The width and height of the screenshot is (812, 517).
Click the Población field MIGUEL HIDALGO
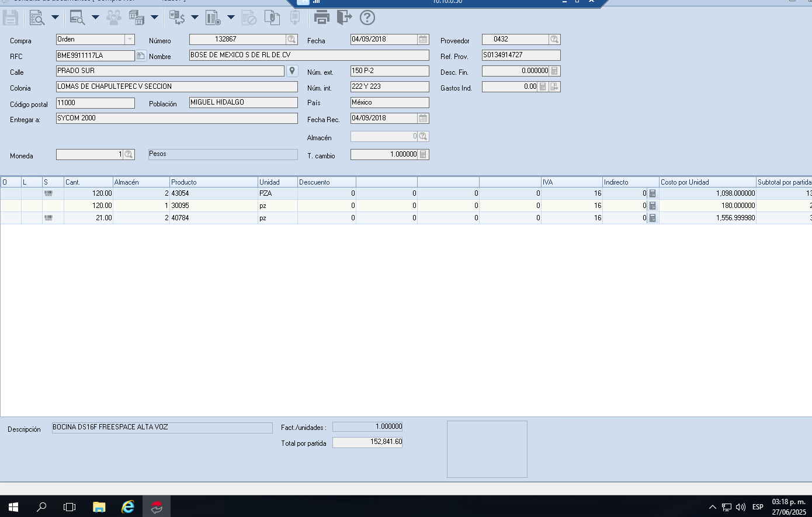244,102
